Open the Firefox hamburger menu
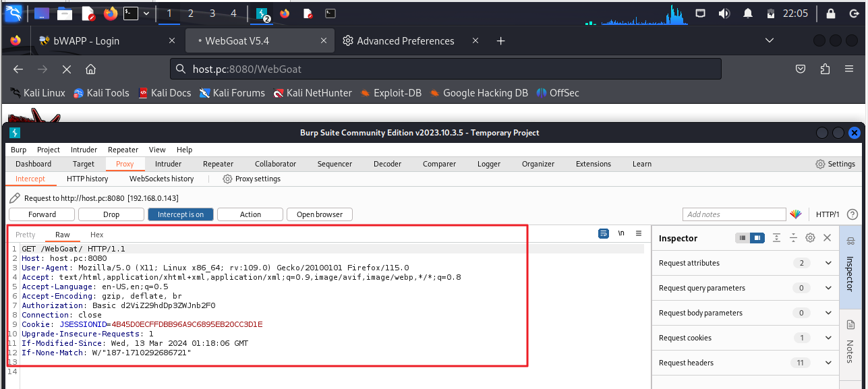This screenshot has height=389, width=868. pyautogui.click(x=849, y=69)
